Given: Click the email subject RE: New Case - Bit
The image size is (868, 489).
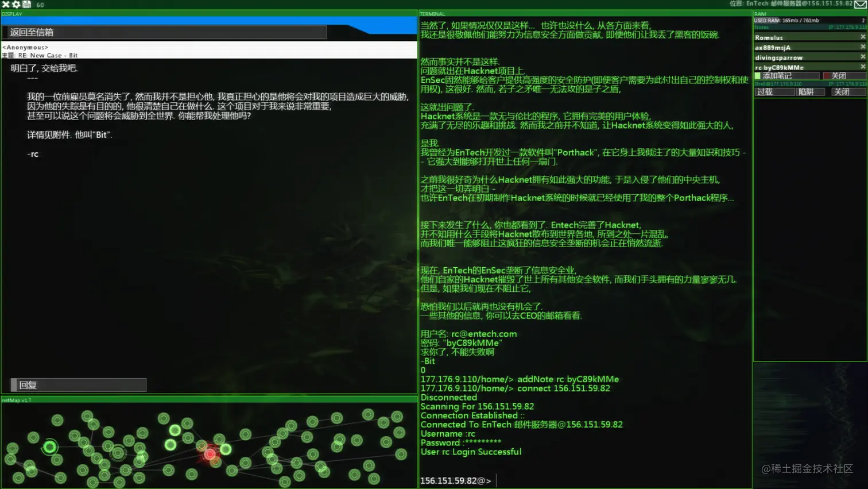Looking at the screenshot, I should [x=48, y=55].
